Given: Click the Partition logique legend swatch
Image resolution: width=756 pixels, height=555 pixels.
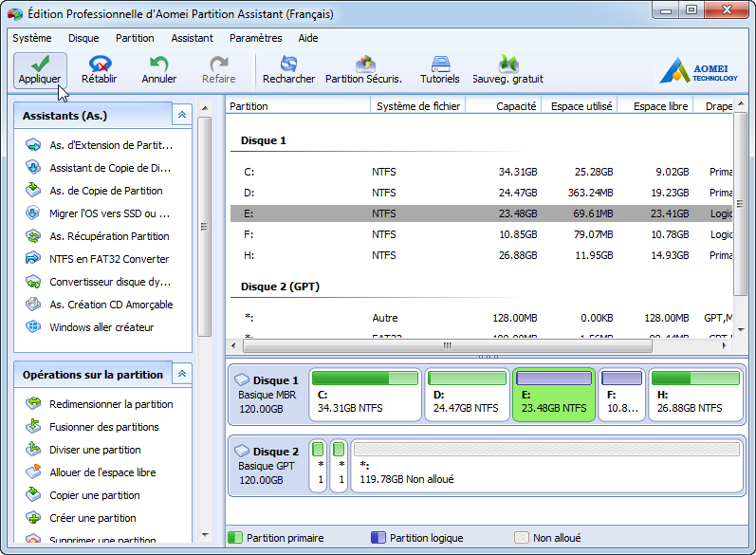Looking at the screenshot, I should pyautogui.click(x=378, y=538).
